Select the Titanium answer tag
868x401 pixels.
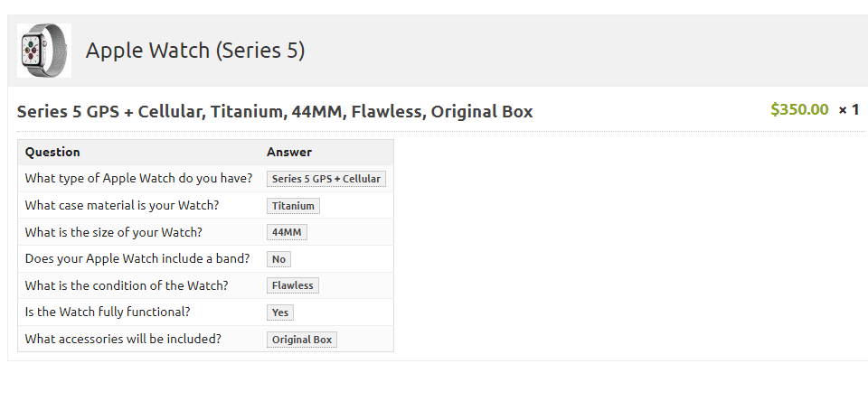point(293,206)
